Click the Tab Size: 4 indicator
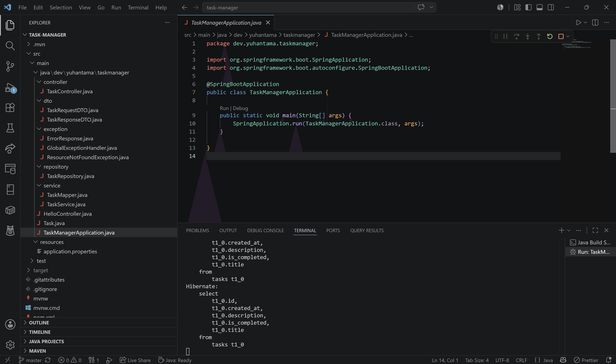Screen dimensions: 616x364 477,360
